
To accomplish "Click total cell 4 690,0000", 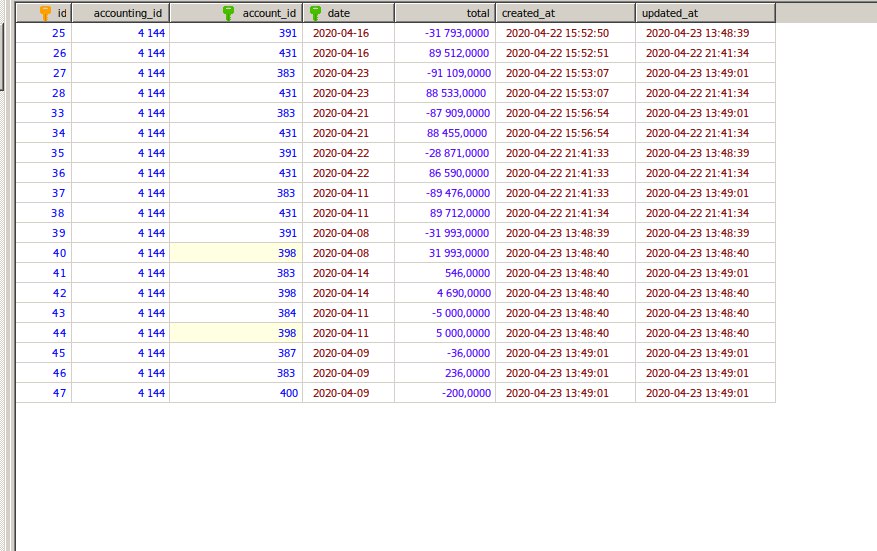I will (445, 293).
